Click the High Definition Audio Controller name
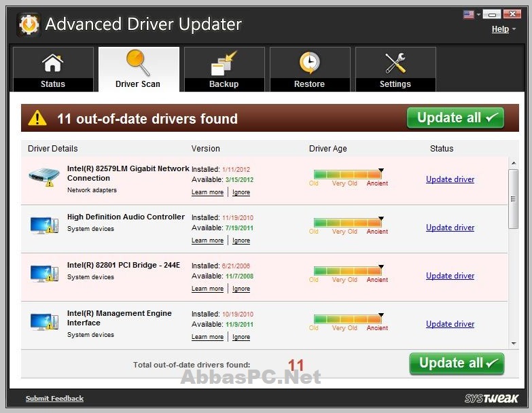Screen dimensions: 532x413 coord(126,217)
